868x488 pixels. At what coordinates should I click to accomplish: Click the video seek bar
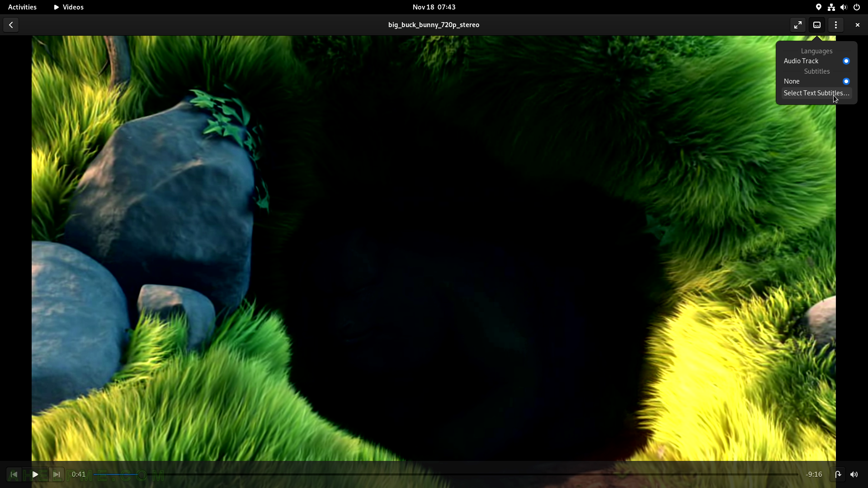click(x=446, y=474)
